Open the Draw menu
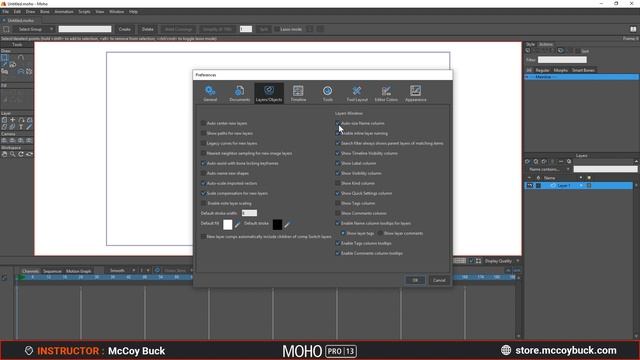 point(30,12)
